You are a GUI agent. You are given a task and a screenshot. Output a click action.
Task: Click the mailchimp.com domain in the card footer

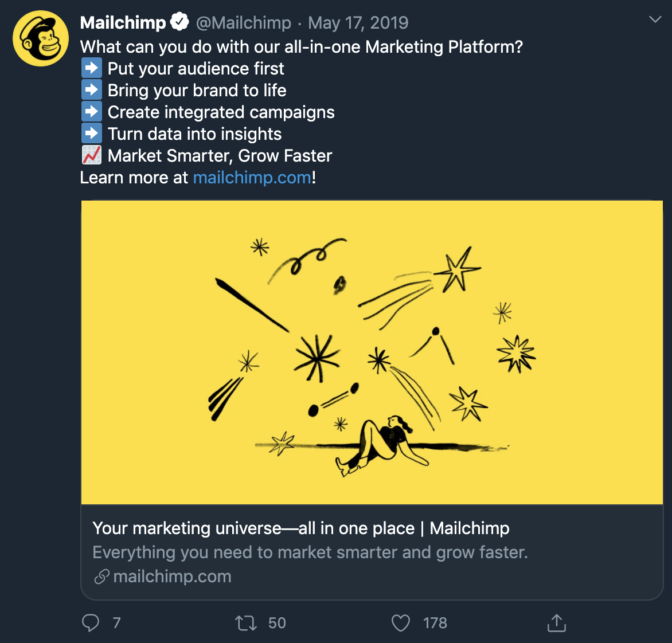click(172, 577)
